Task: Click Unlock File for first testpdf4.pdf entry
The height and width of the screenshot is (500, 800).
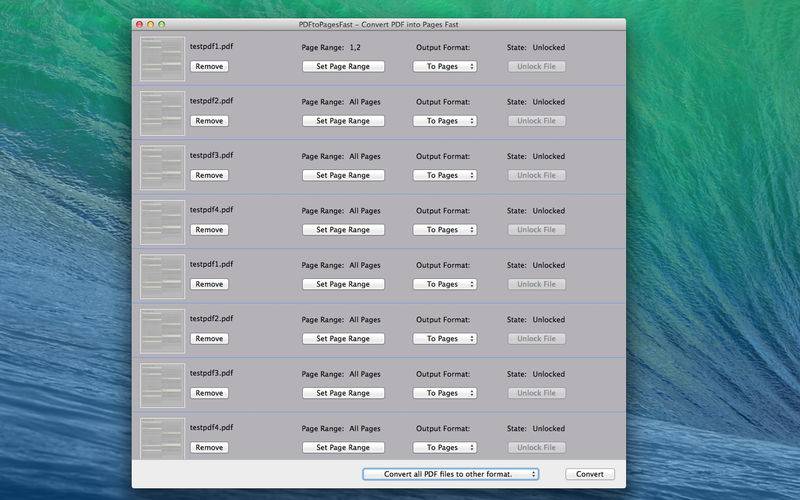Action: click(x=536, y=230)
